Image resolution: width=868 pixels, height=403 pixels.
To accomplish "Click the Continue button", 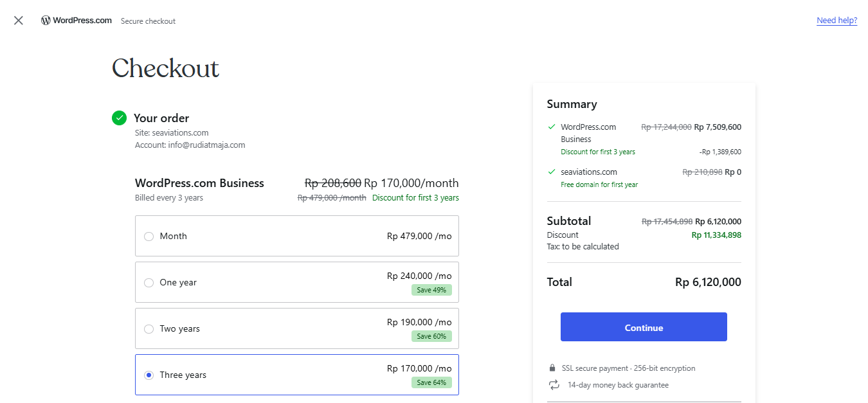I will pyautogui.click(x=644, y=327).
